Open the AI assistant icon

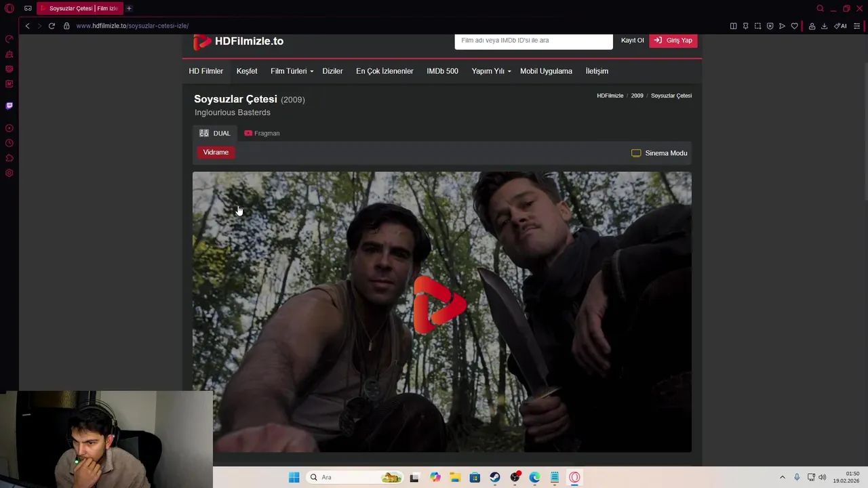pos(840,26)
